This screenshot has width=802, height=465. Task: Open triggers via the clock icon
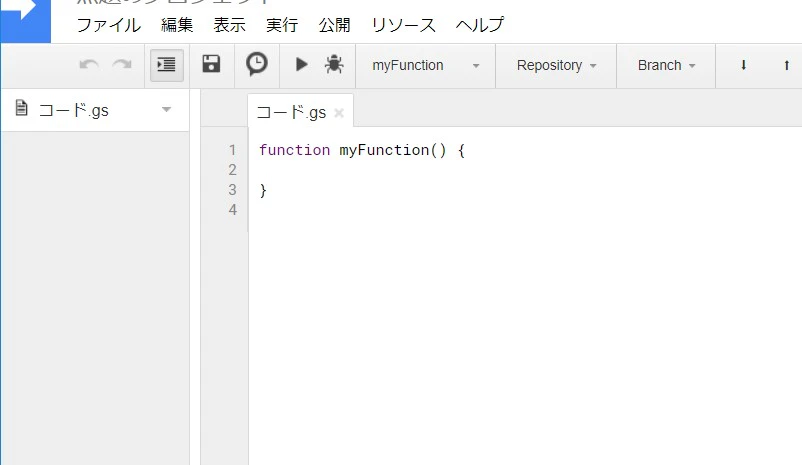pos(257,64)
